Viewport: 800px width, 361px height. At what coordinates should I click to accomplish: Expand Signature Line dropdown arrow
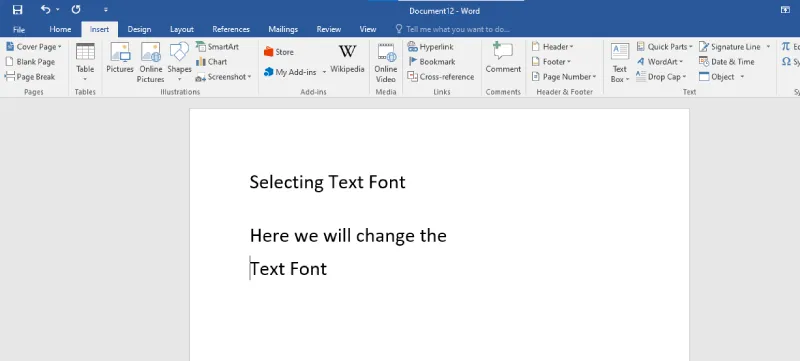click(x=768, y=46)
